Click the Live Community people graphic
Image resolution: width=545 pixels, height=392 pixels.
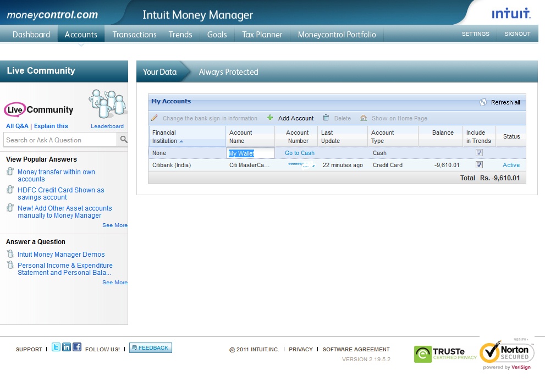pyautogui.click(x=107, y=103)
